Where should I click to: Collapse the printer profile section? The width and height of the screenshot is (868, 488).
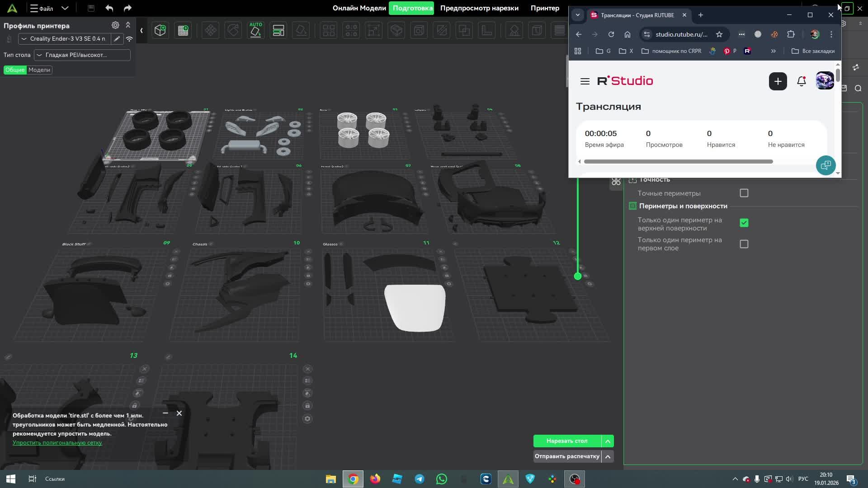(128, 25)
